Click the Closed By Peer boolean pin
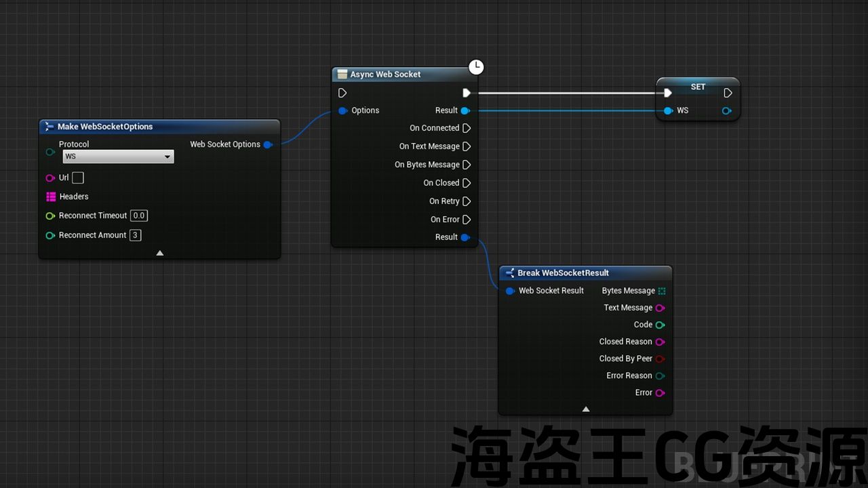The image size is (868, 488). [x=660, y=359]
